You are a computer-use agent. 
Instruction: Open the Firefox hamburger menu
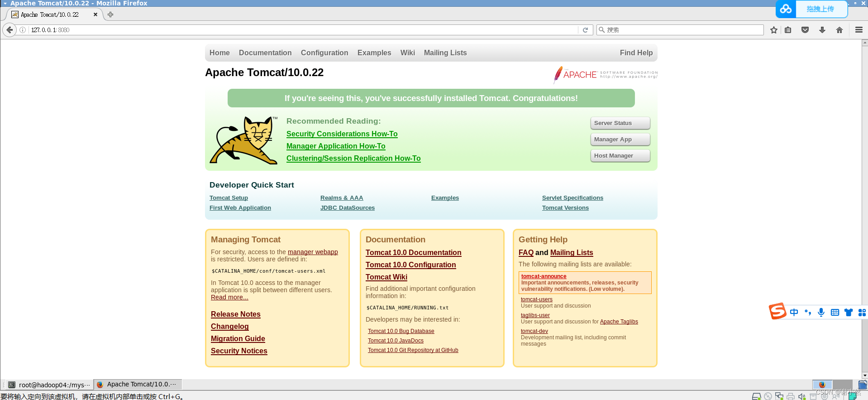858,30
